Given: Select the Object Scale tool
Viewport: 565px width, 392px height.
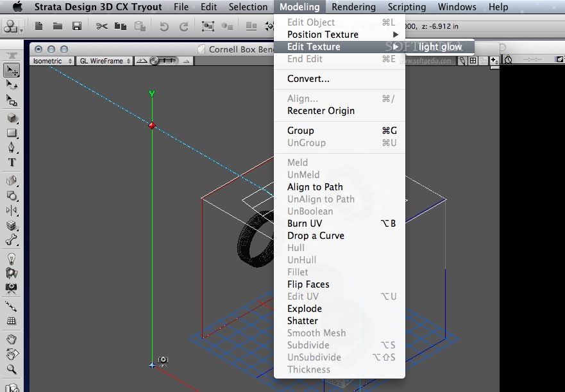Looking at the screenshot, I should [x=12, y=101].
